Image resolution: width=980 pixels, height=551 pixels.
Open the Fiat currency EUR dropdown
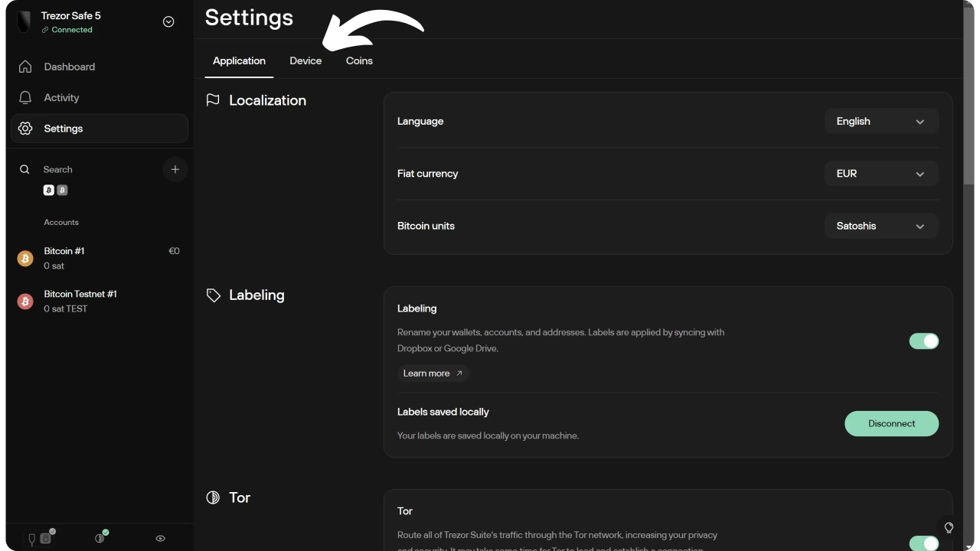pyautogui.click(x=881, y=174)
